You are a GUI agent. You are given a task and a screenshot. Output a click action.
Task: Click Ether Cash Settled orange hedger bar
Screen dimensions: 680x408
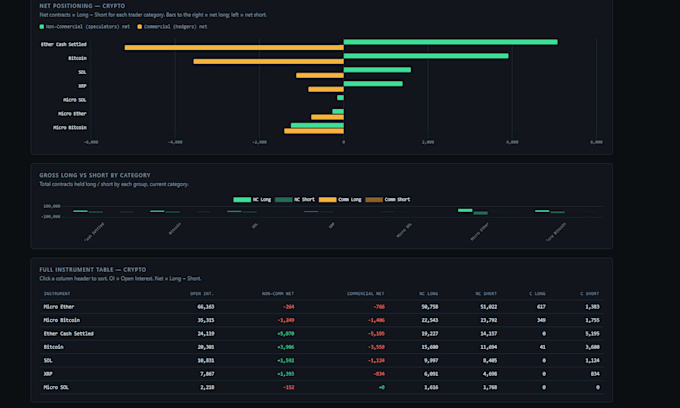click(x=234, y=47)
